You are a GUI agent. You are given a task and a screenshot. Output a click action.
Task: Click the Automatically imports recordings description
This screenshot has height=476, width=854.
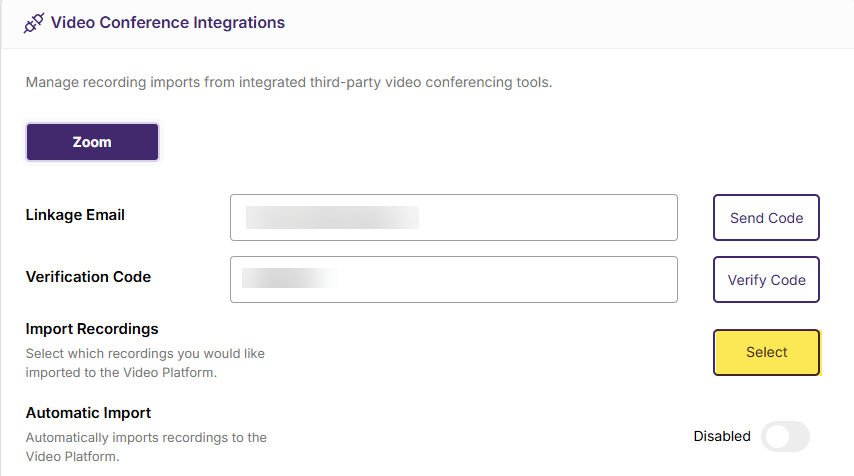pyautogui.click(x=147, y=447)
